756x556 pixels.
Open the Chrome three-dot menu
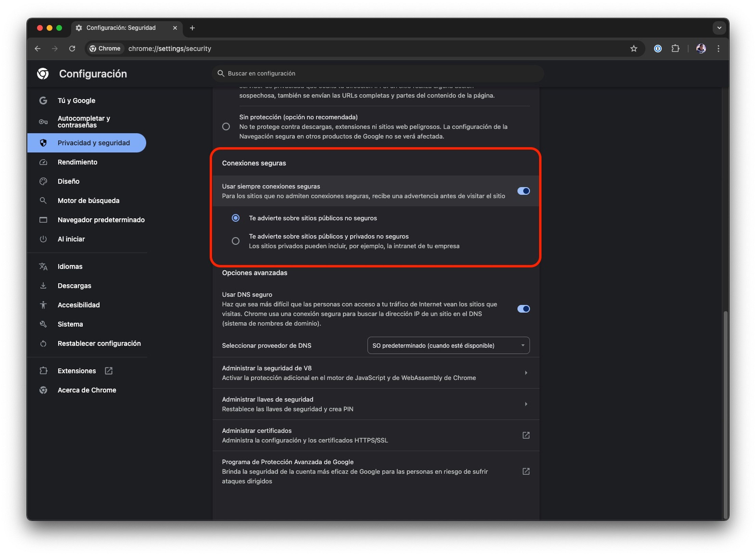[718, 48]
